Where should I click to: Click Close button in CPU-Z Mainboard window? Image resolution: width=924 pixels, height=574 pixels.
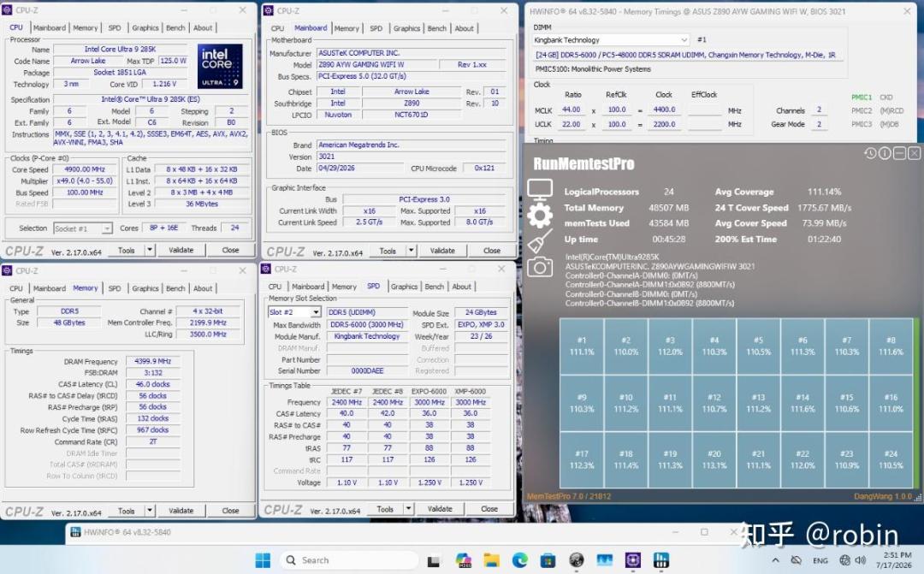[491, 251]
